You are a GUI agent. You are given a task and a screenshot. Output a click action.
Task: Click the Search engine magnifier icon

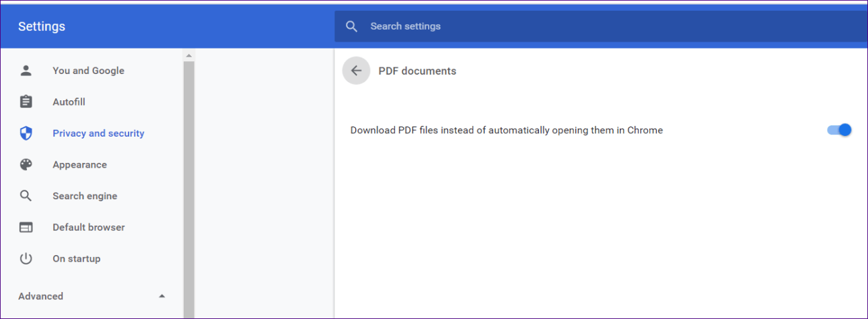click(26, 196)
